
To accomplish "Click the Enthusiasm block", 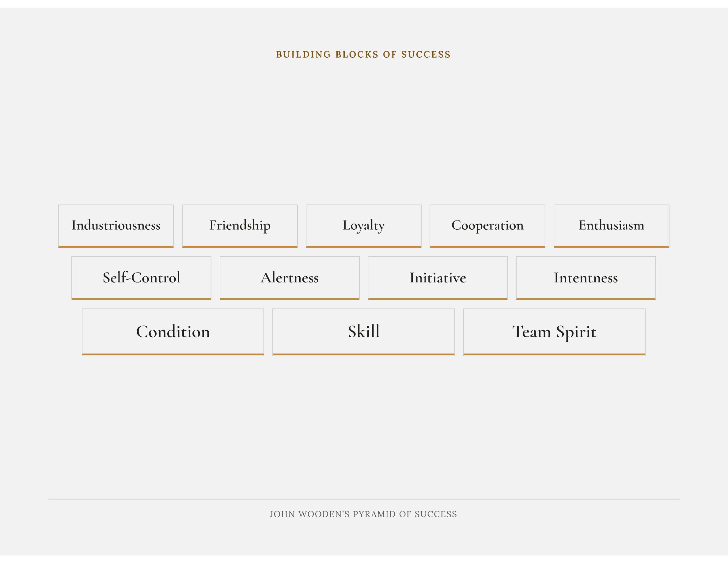I will tap(611, 226).
